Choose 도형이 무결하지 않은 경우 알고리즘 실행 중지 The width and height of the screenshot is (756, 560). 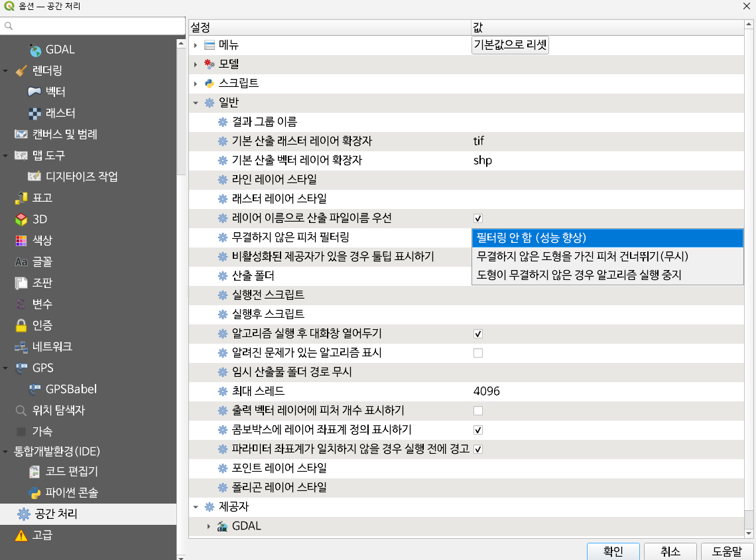pyautogui.click(x=607, y=275)
